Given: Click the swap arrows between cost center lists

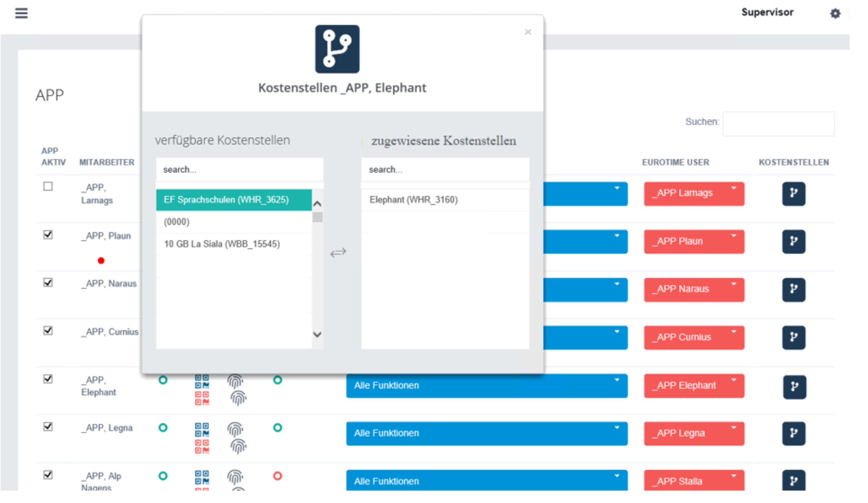Looking at the screenshot, I should click(338, 253).
